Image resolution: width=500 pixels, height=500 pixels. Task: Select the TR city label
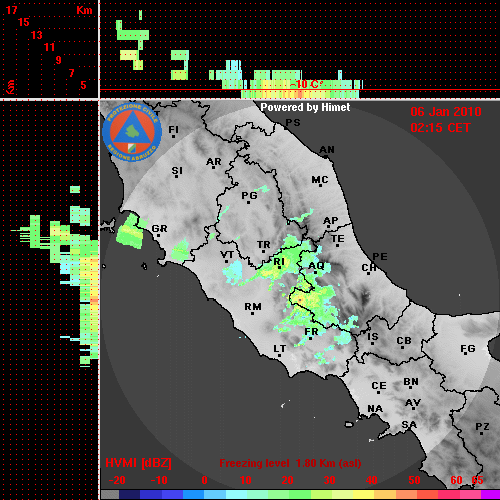coord(264,245)
